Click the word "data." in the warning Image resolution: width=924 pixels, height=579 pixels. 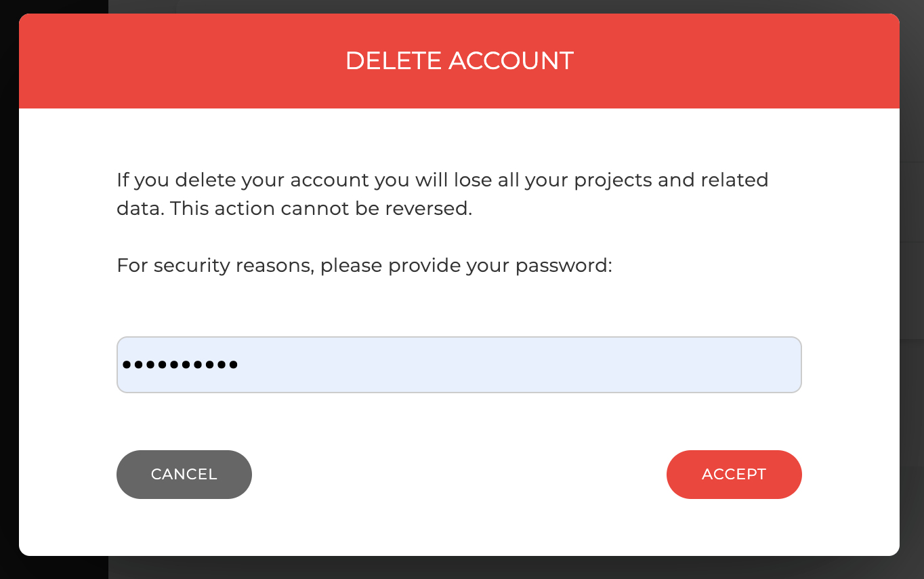(x=140, y=208)
